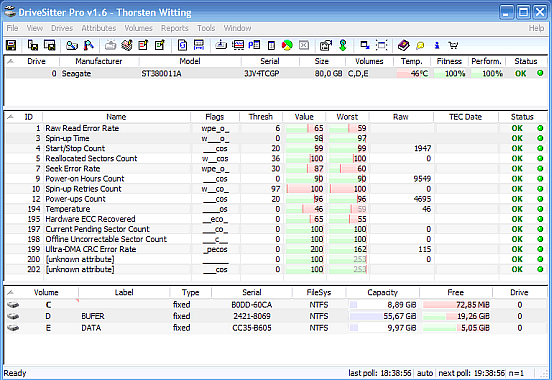Image resolution: width=552 pixels, height=380 pixels.
Task: Click the Fitness column header
Action: 449,61
